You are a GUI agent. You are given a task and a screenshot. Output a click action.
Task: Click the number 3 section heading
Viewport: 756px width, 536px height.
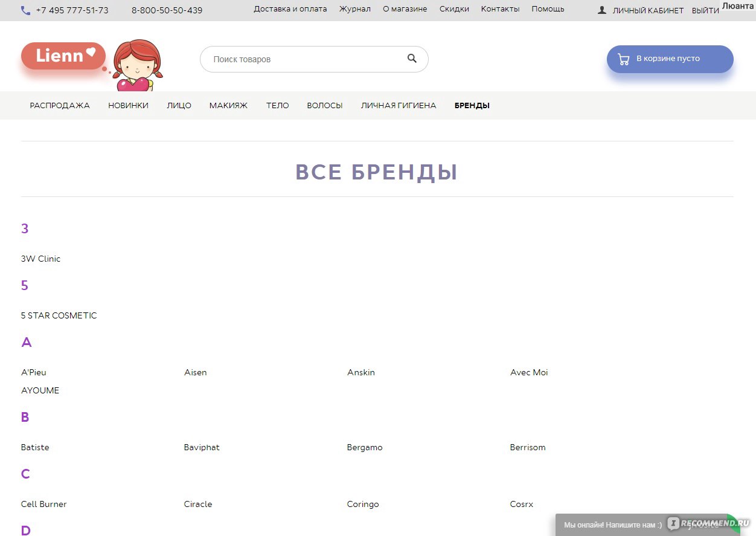click(x=25, y=228)
